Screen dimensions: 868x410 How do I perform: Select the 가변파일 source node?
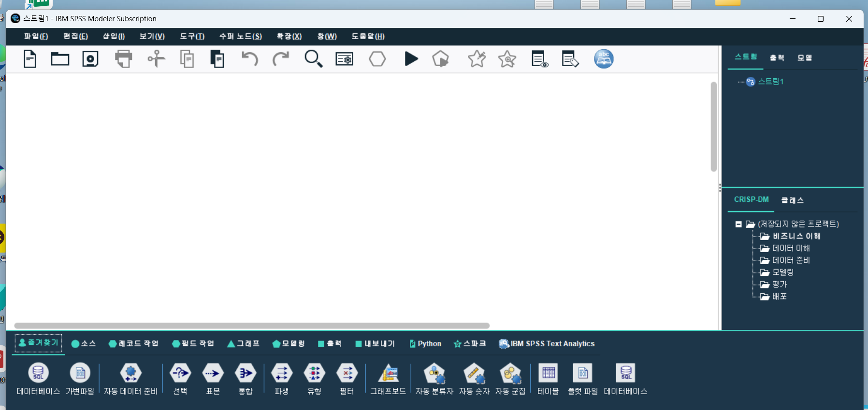click(x=80, y=379)
